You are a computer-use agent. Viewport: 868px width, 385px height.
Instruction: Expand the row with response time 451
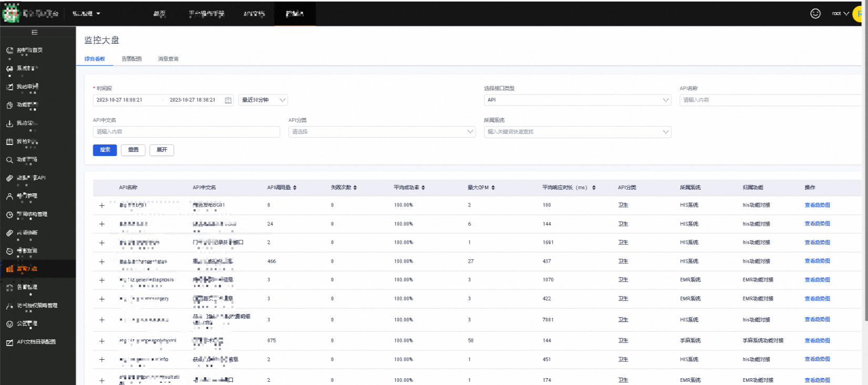pyautogui.click(x=102, y=360)
